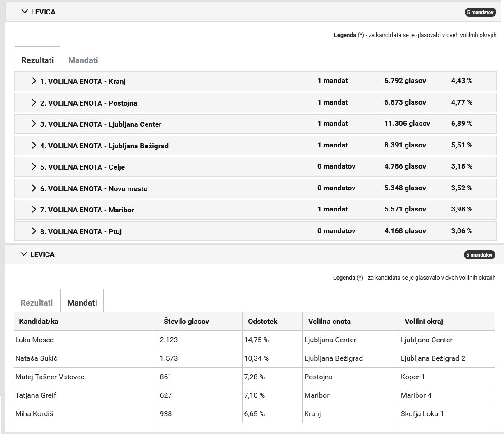Screen dimensions: 504x441
Task: Click the Škofja Loka 1 district cell
Action: pyautogui.click(x=447, y=413)
